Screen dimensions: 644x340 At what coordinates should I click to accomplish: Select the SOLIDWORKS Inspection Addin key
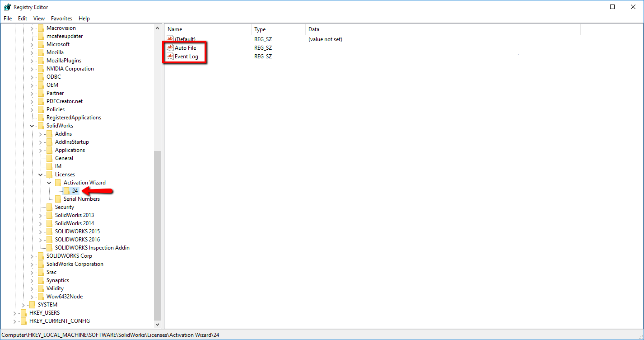coord(92,248)
